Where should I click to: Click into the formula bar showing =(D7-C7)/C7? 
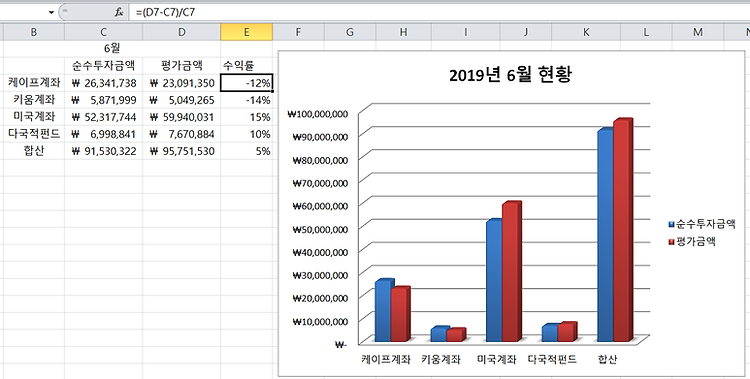pos(439,12)
